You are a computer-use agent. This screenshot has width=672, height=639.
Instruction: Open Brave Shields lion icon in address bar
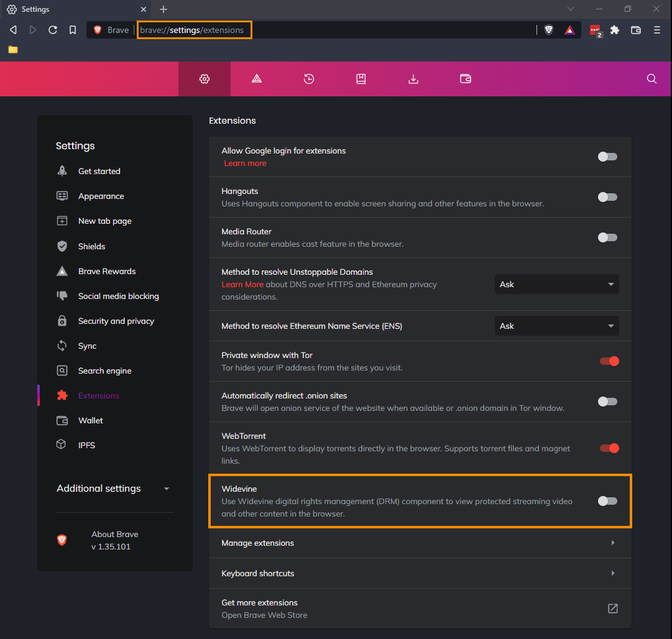[x=548, y=30]
